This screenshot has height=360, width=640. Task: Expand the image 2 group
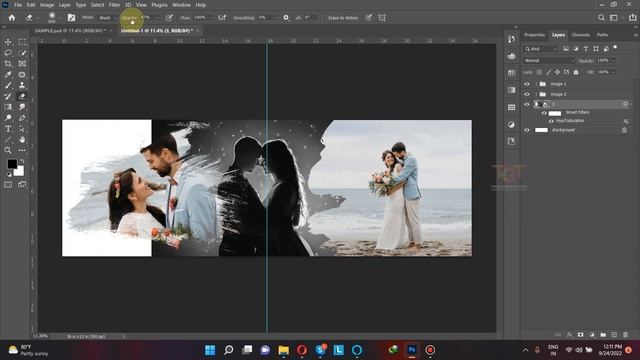(536, 94)
